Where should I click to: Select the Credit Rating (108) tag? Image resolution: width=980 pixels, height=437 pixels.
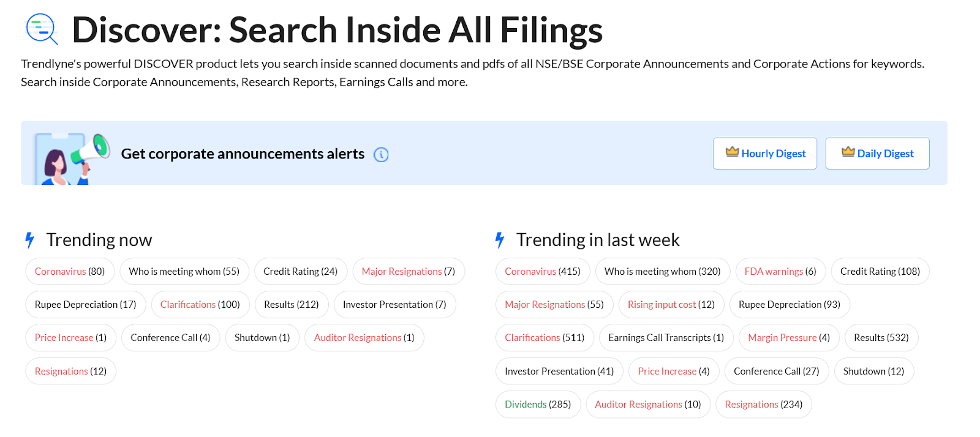point(880,271)
